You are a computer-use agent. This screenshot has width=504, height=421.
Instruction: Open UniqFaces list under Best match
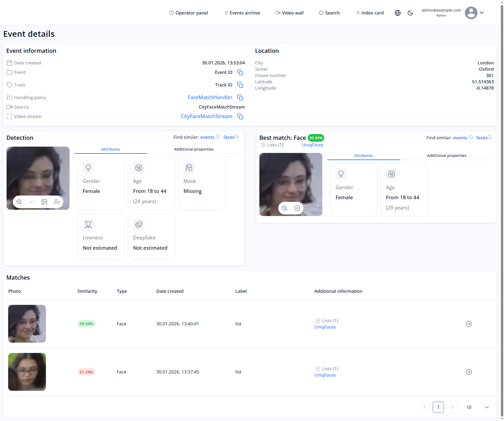pyautogui.click(x=312, y=145)
